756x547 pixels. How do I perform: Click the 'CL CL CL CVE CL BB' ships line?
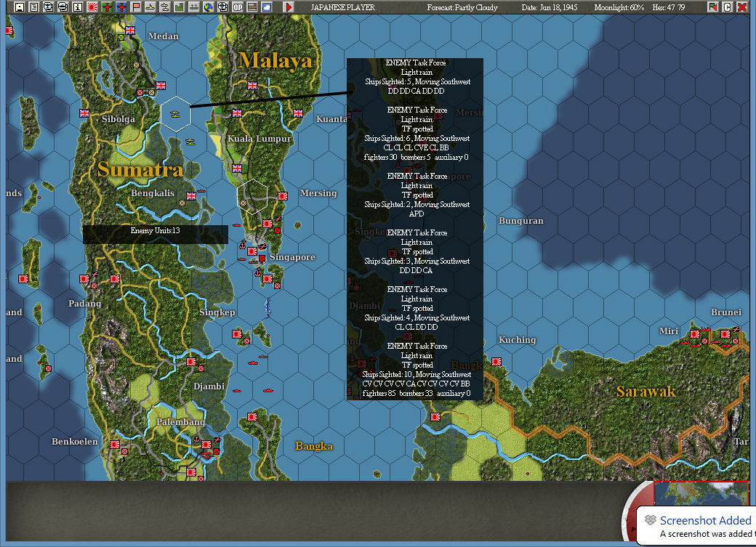point(416,147)
